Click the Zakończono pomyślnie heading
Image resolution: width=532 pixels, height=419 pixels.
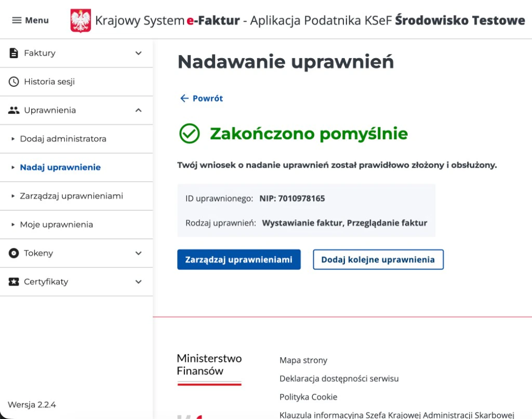(x=309, y=133)
